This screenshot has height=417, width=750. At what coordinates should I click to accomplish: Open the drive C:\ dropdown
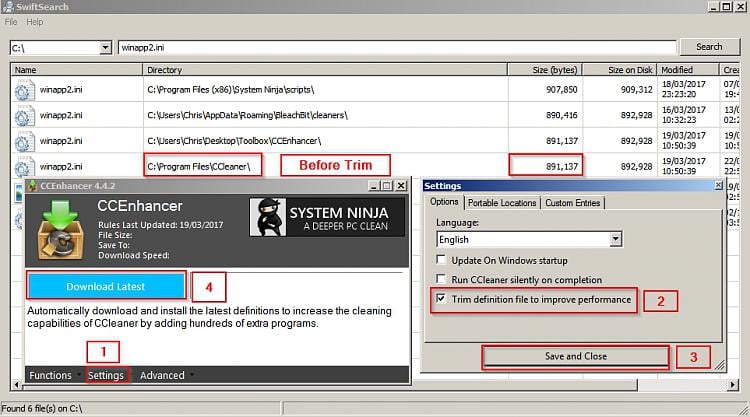106,48
